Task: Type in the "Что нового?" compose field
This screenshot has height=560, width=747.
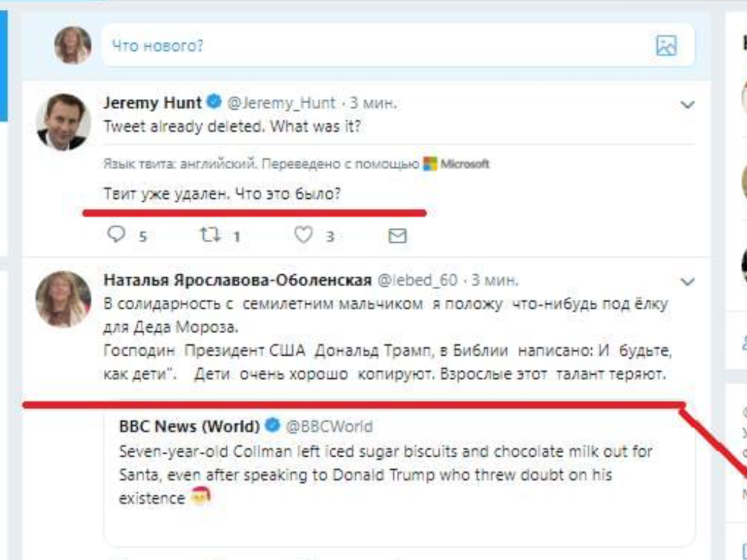Action: [x=373, y=45]
